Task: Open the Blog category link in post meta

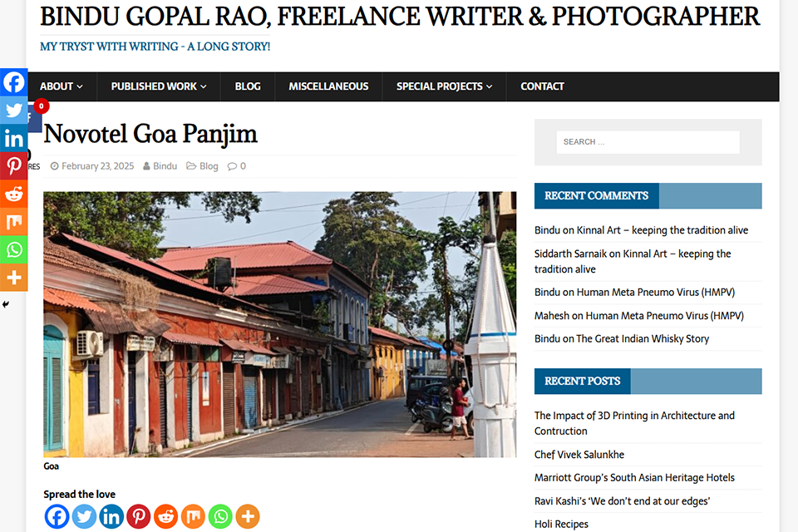Action: click(209, 166)
